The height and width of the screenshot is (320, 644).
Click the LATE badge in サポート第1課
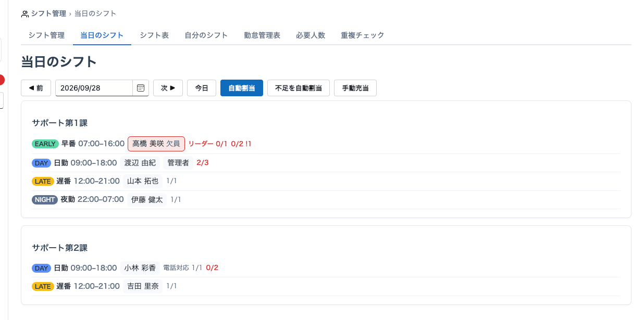click(x=43, y=182)
